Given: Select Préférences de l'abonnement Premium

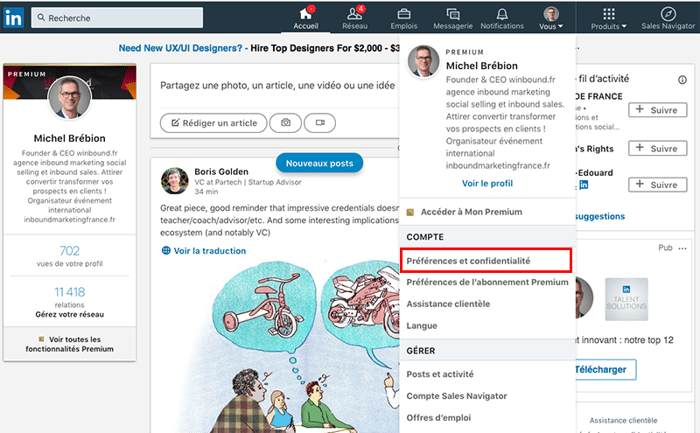Looking at the screenshot, I should click(x=487, y=282).
